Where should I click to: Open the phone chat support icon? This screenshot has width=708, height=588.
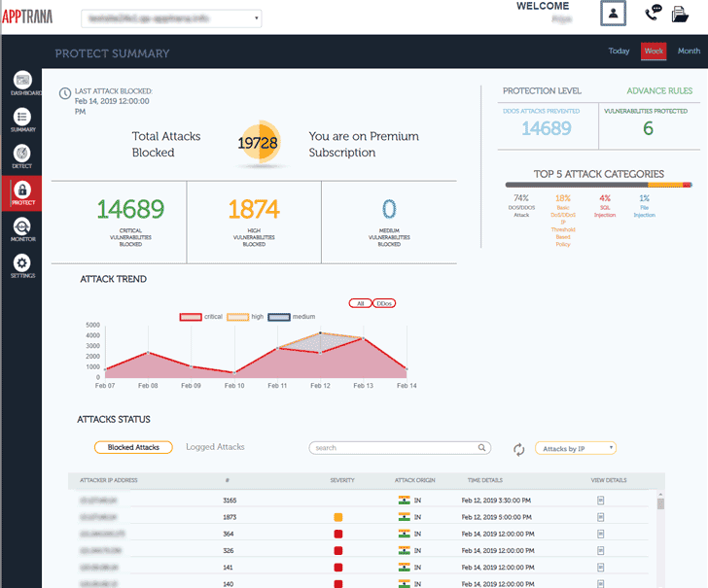(653, 13)
